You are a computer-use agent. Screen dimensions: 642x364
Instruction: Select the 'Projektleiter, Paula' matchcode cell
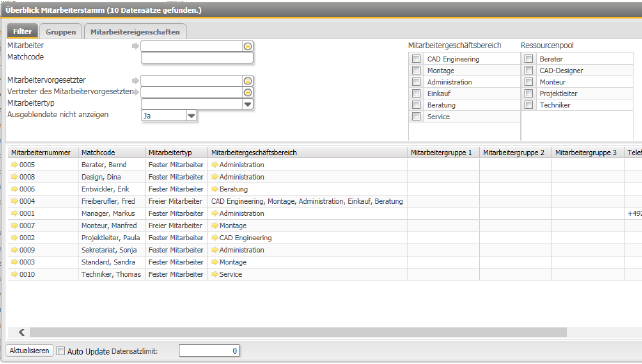click(x=112, y=238)
